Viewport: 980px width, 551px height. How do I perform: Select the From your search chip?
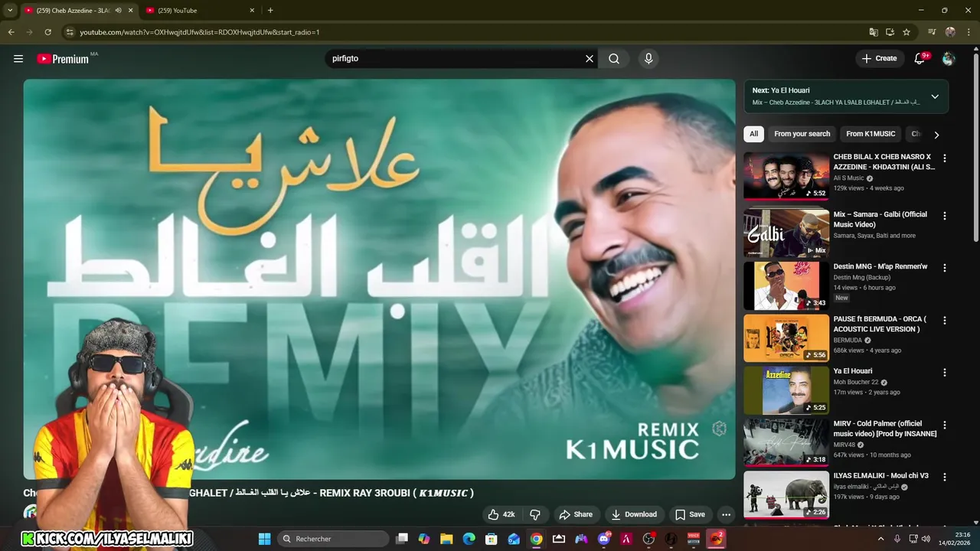(802, 134)
